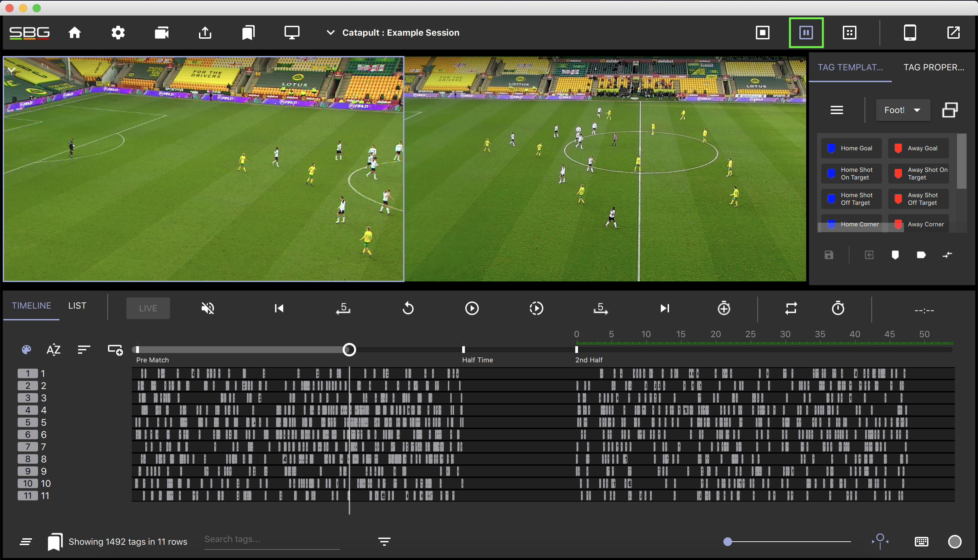Click the save template disk icon
Image resolution: width=978 pixels, height=560 pixels.
[829, 255]
